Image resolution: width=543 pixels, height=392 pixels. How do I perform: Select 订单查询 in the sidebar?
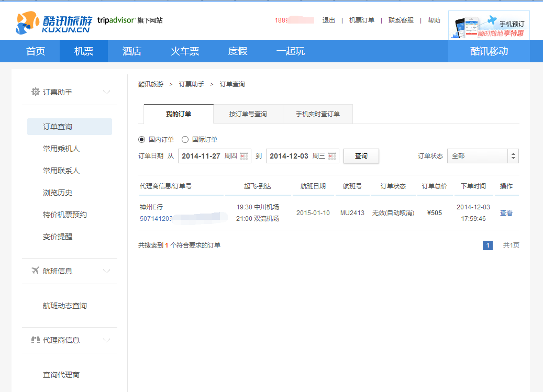[x=70, y=127]
